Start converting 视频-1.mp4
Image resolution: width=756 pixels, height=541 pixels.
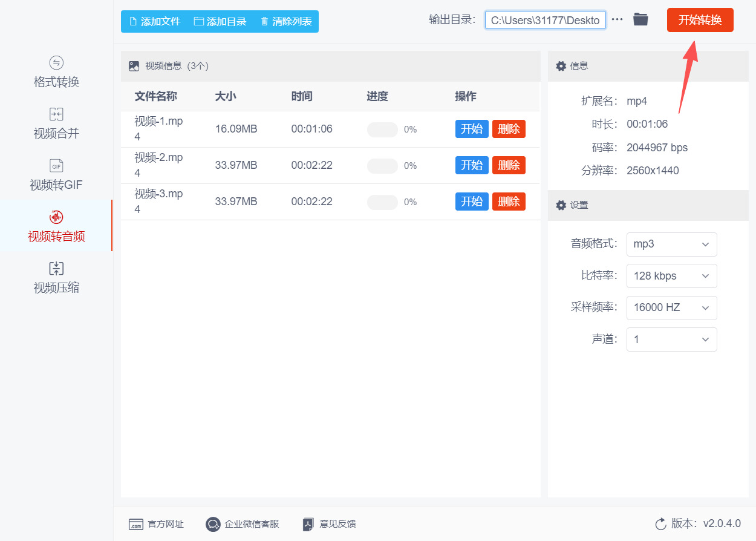(x=472, y=129)
